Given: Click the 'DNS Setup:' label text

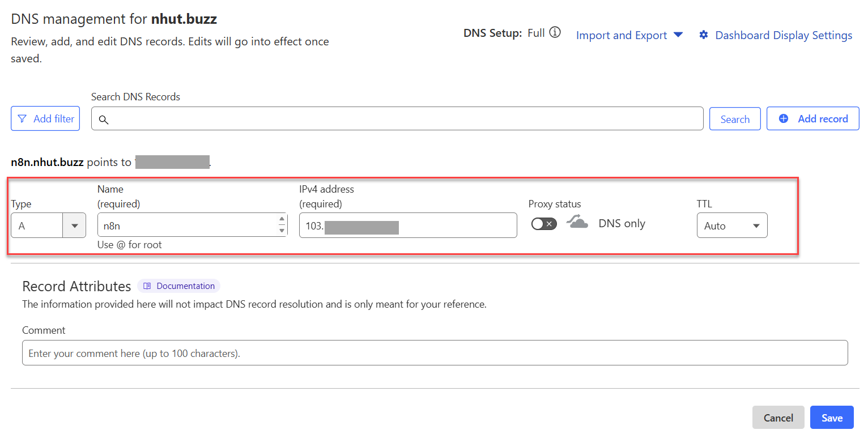Looking at the screenshot, I should [492, 33].
